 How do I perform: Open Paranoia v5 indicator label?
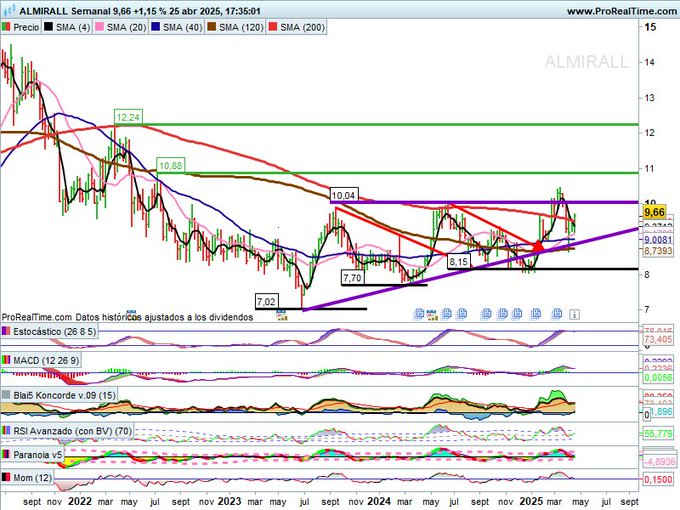[38, 455]
